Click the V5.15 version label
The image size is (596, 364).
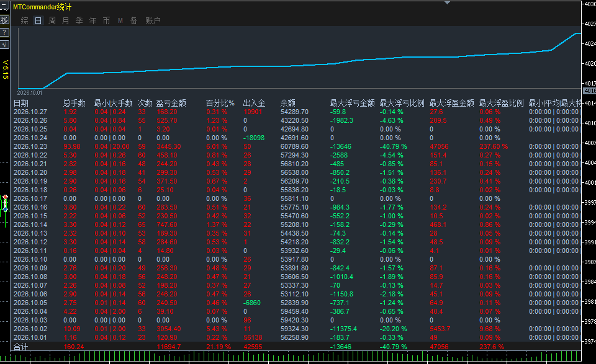click(6, 69)
